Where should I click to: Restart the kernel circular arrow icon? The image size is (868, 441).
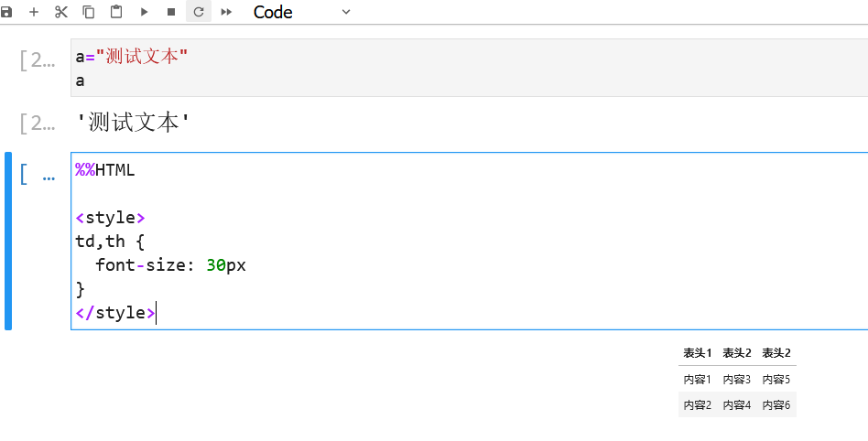tap(199, 12)
